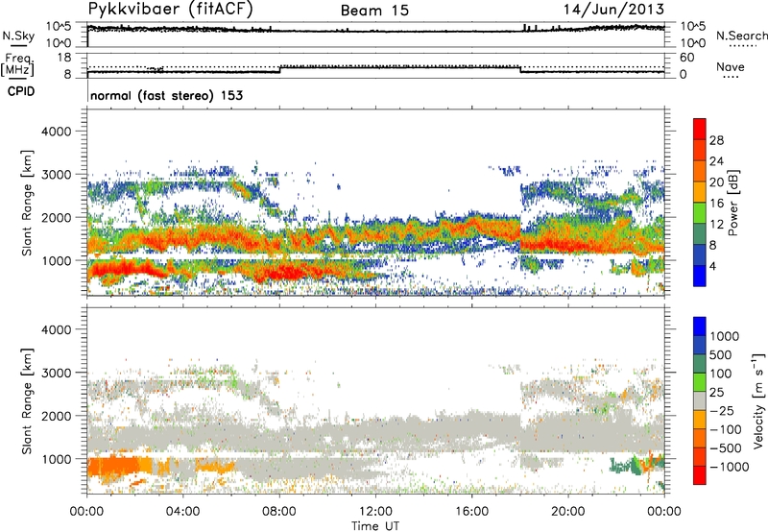Click the 4 label on Power colorbar
The width and height of the screenshot is (768, 532).
(712, 266)
